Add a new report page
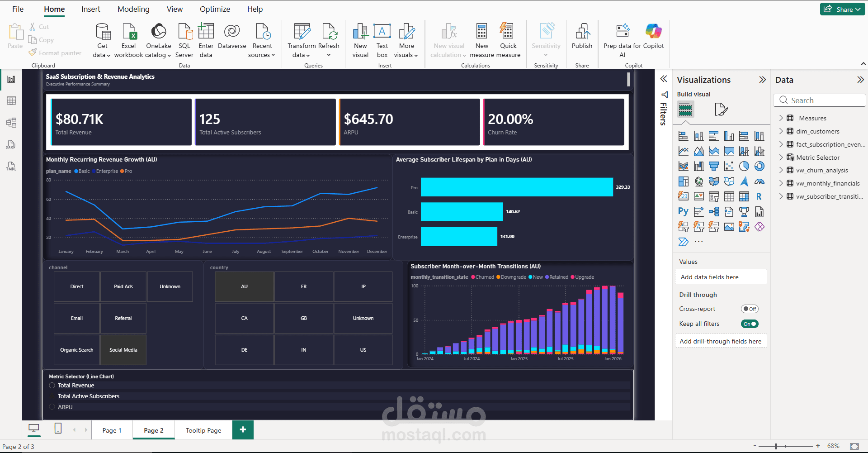The width and height of the screenshot is (868, 453). click(x=243, y=430)
